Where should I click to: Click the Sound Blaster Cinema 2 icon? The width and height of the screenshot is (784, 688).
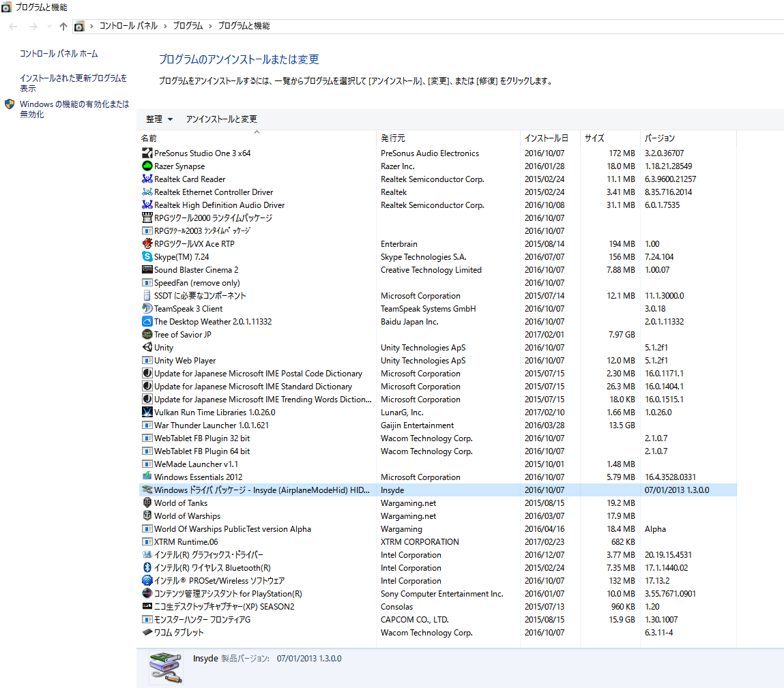pos(147,270)
